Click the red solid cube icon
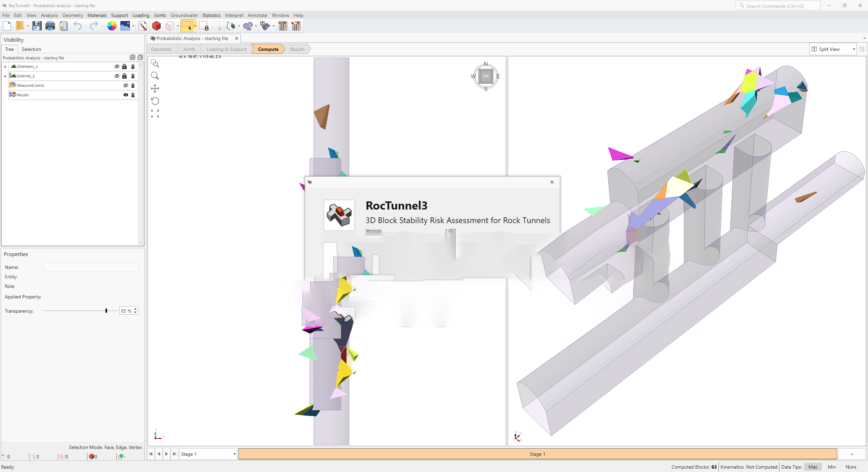This screenshot has width=868, height=472. [156, 26]
